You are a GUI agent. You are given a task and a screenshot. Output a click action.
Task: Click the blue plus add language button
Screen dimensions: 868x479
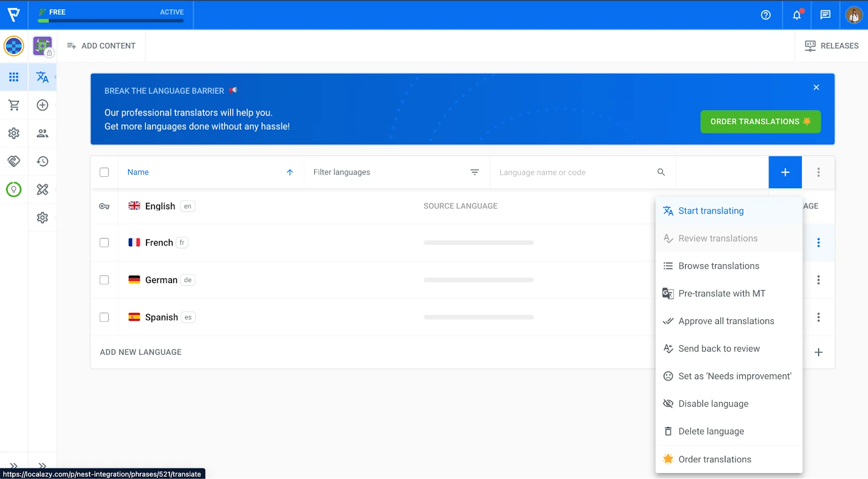784,173
